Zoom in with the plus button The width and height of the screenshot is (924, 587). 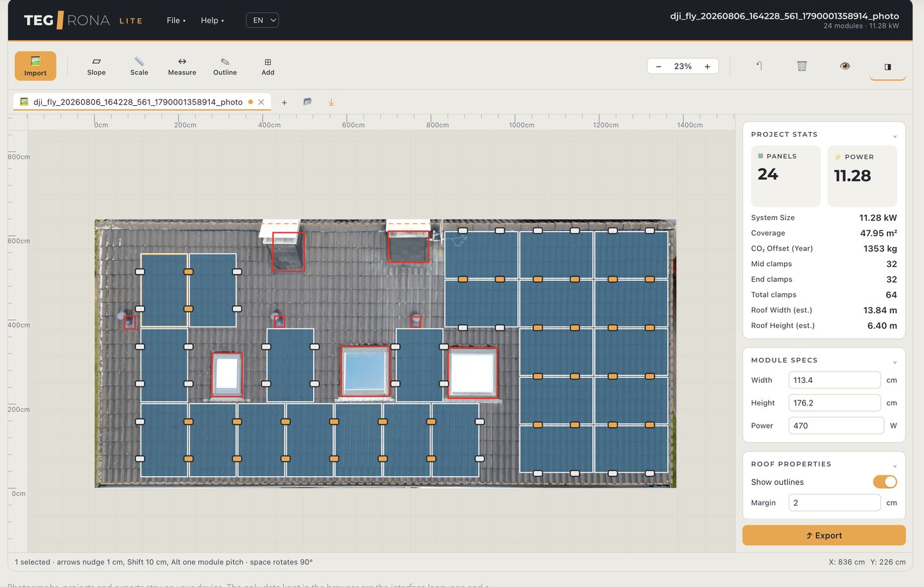point(707,66)
